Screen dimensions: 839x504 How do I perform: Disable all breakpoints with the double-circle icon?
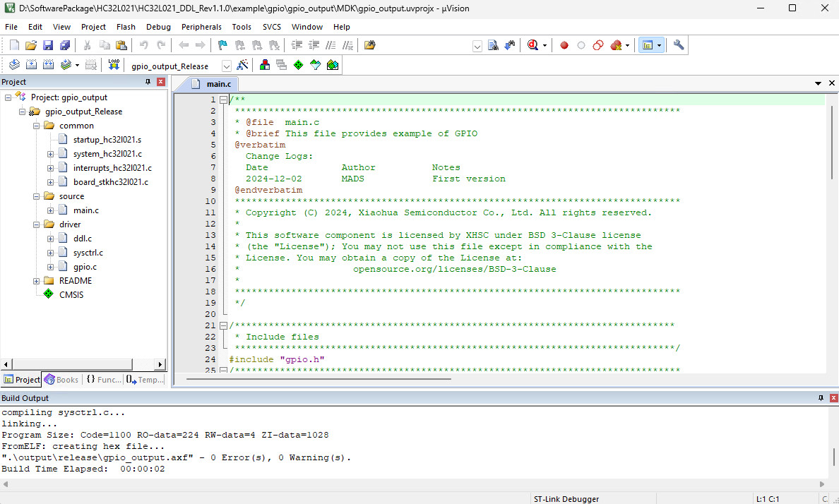click(x=598, y=45)
